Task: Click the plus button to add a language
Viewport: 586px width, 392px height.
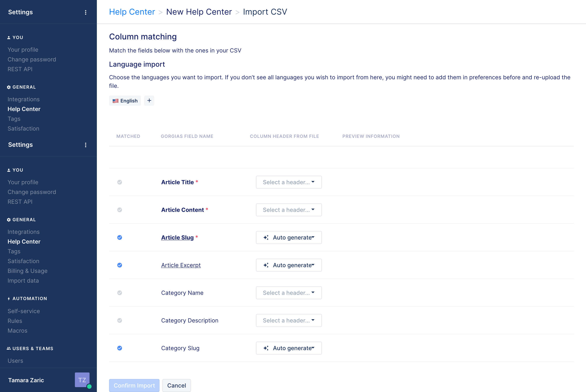Action: [x=149, y=100]
